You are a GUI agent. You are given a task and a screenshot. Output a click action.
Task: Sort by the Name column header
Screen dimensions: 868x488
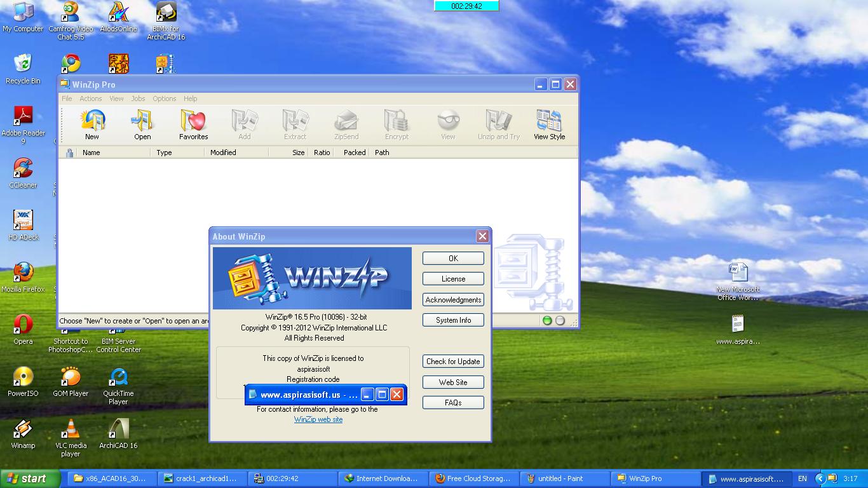pyautogui.click(x=114, y=152)
